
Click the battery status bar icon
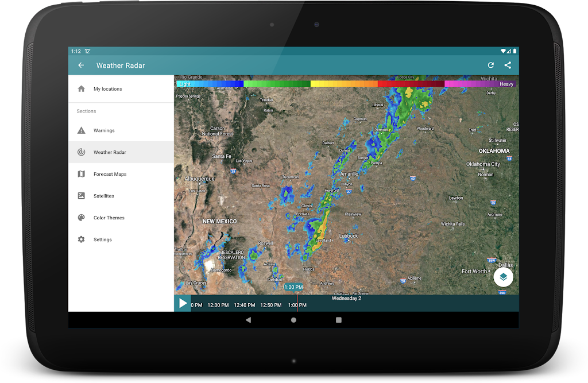(x=515, y=51)
